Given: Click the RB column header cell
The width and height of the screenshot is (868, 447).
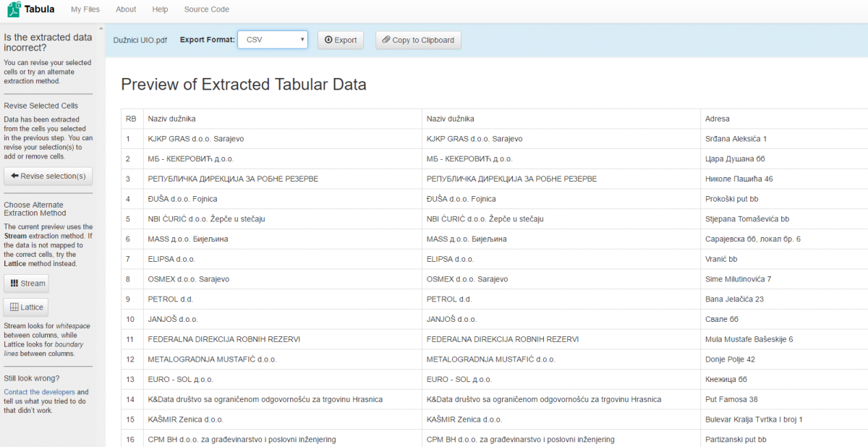Looking at the screenshot, I should [x=132, y=119].
